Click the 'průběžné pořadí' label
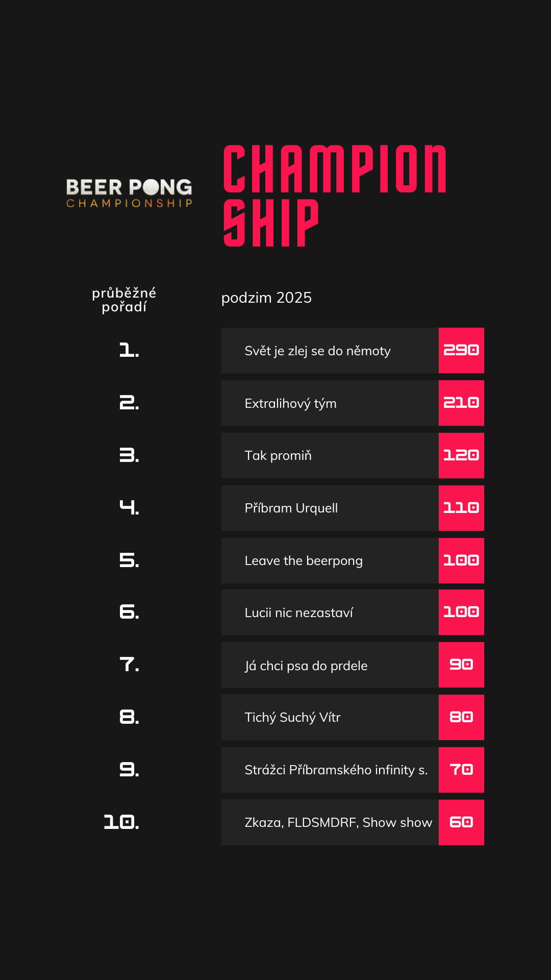The image size is (551, 980). (x=124, y=300)
